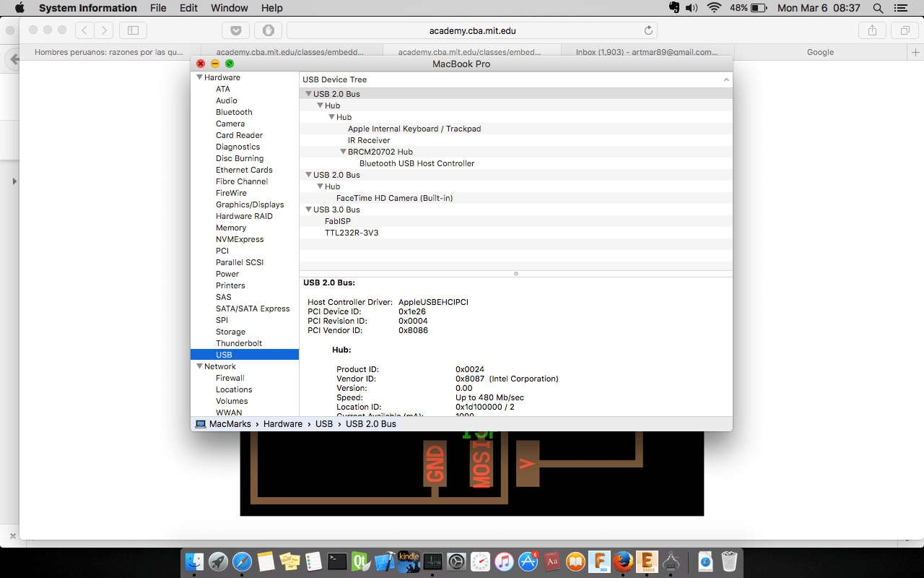Open Spotlight search in menu bar
Viewport: 924px width, 578px height.
(x=878, y=8)
